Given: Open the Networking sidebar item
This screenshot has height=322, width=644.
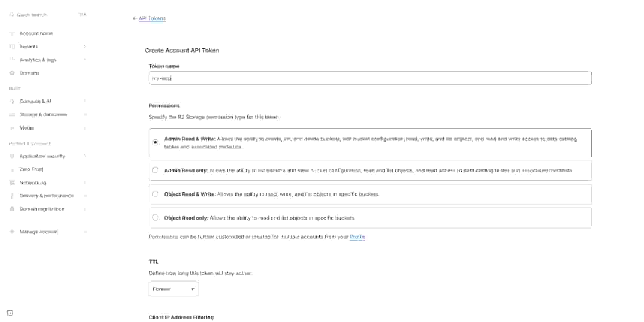Looking at the screenshot, I should coord(33,182).
